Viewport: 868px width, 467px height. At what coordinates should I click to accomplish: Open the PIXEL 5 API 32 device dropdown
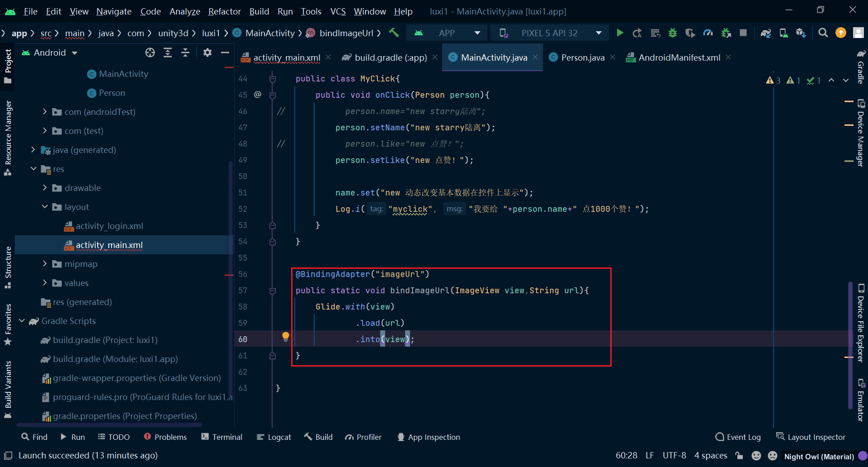(550, 33)
